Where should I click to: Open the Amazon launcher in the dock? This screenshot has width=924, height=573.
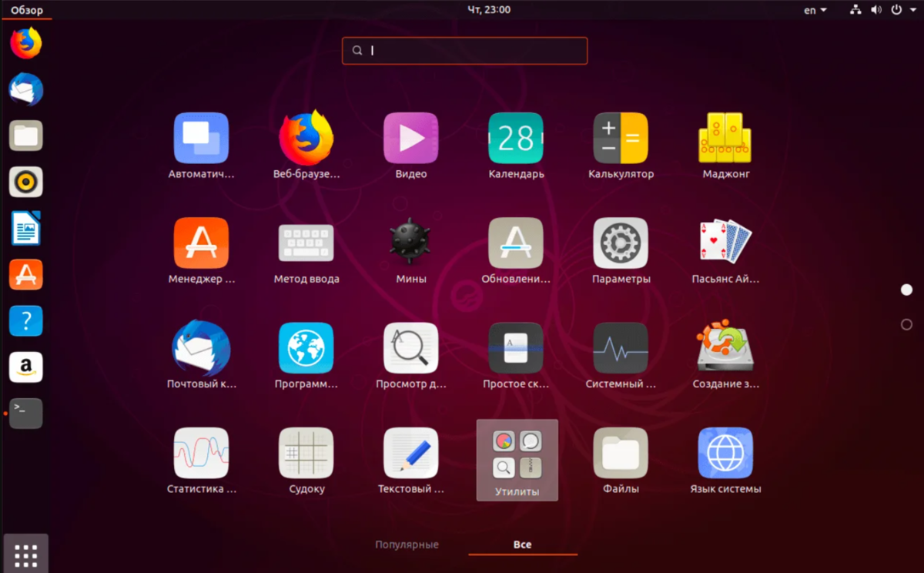click(x=25, y=367)
